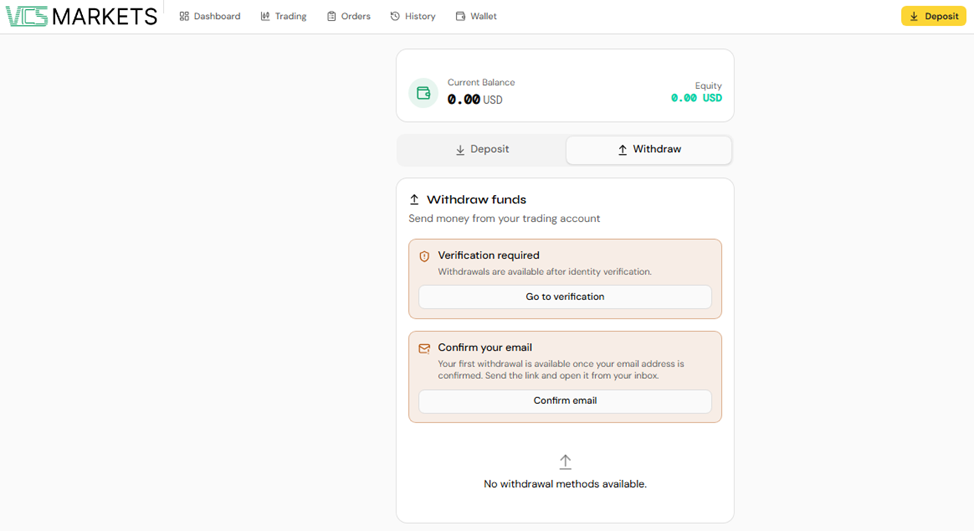
Task: Open the History page
Action: (413, 16)
